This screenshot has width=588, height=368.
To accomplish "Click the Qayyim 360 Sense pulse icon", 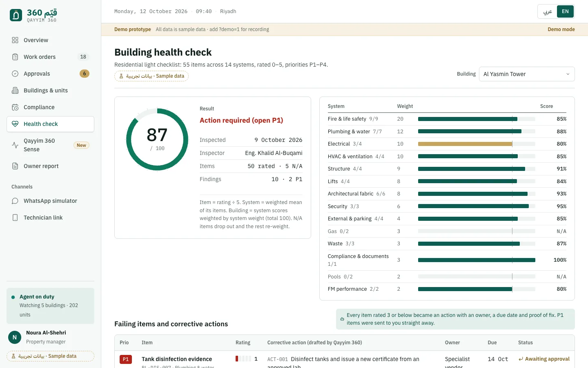I will (15, 145).
